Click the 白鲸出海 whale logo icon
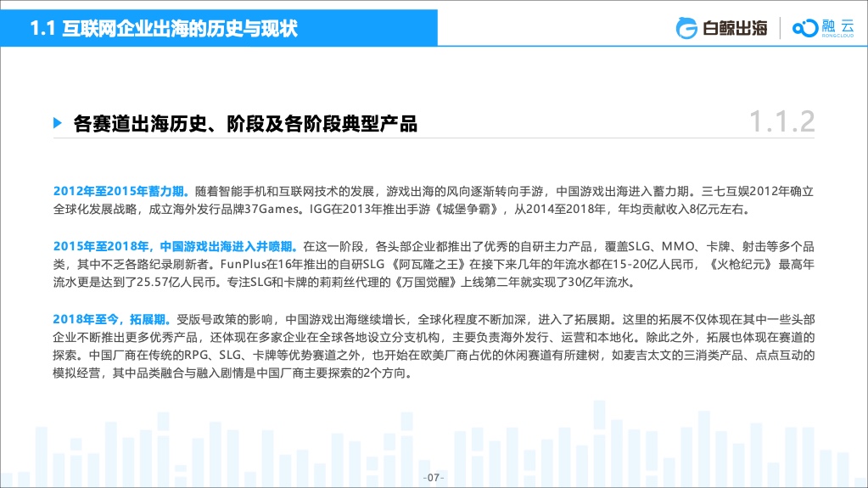The width and height of the screenshot is (868, 488). pyautogui.click(x=686, y=28)
